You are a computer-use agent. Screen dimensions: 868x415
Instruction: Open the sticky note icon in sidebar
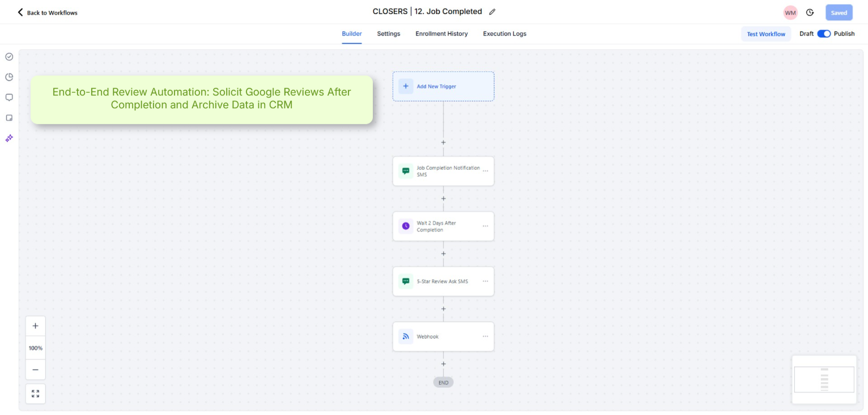point(9,118)
